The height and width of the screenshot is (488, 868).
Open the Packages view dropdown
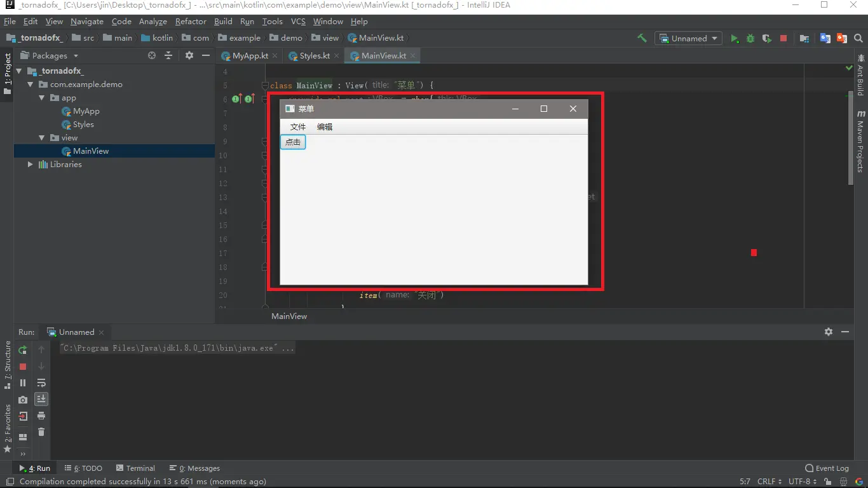(50, 55)
